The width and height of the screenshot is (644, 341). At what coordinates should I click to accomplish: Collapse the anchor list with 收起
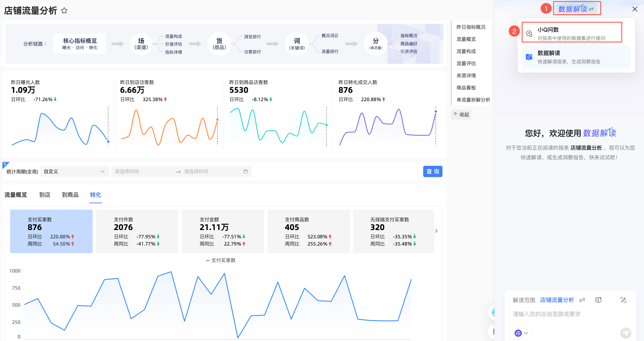(461, 114)
